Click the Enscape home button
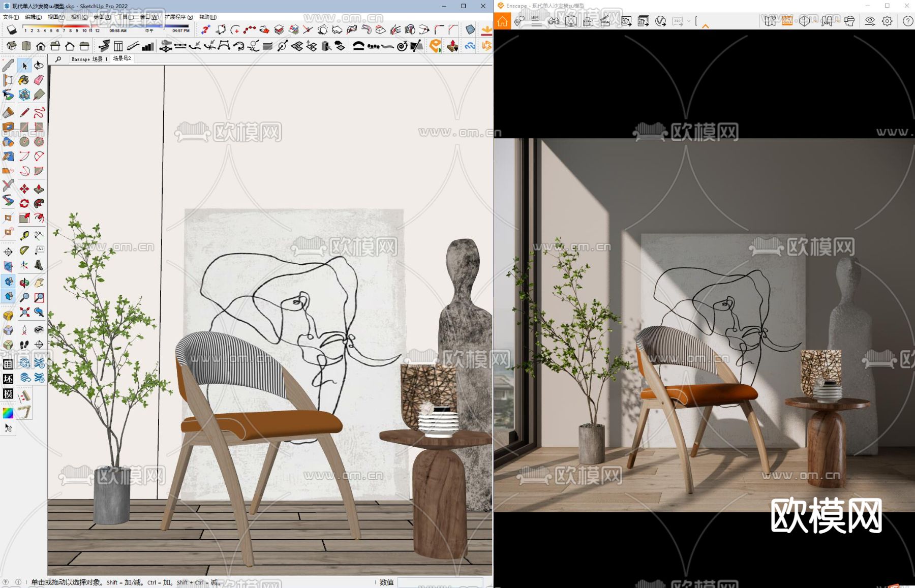Image resolution: width=915 pixels, height=588 pixels. 502,21
